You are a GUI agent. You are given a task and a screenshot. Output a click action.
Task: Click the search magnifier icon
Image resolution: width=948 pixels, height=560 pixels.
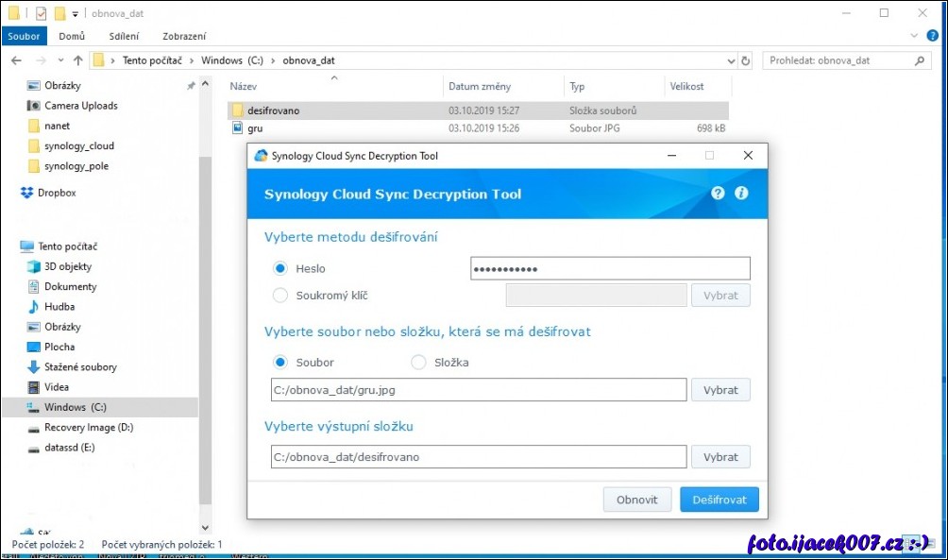click(x=921, y=60)
